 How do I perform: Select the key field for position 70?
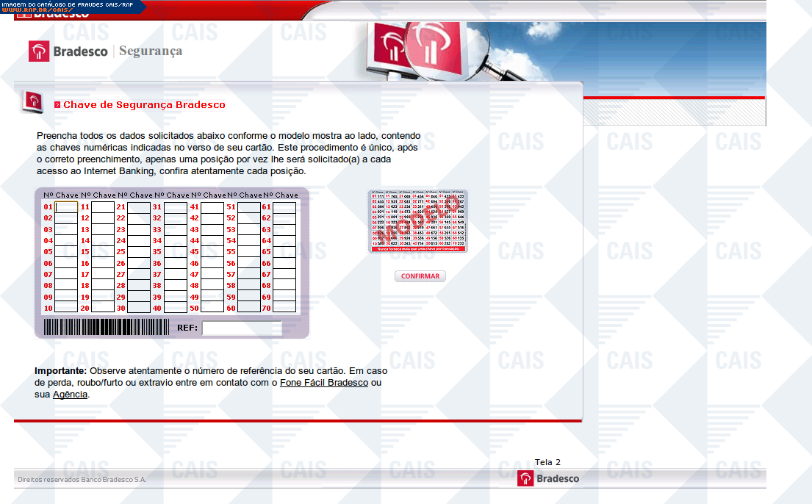tap(284, 308)
